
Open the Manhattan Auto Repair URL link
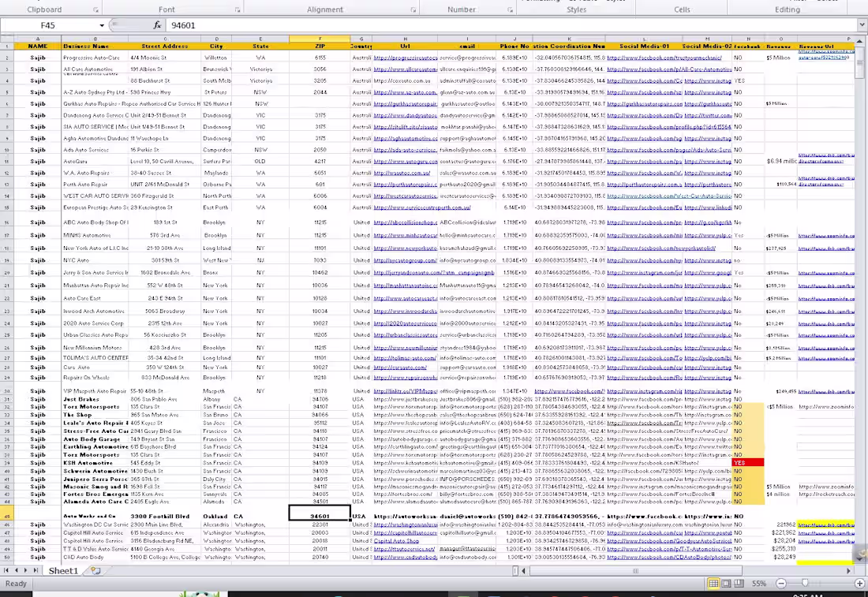pyautogui.click(x=406, y=285)
